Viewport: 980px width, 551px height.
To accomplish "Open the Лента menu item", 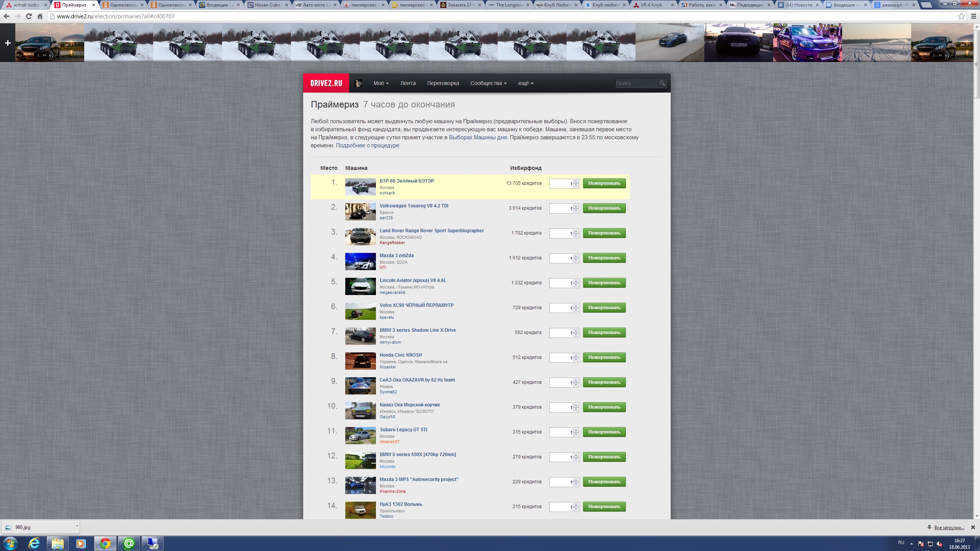I will pos(408,83).
